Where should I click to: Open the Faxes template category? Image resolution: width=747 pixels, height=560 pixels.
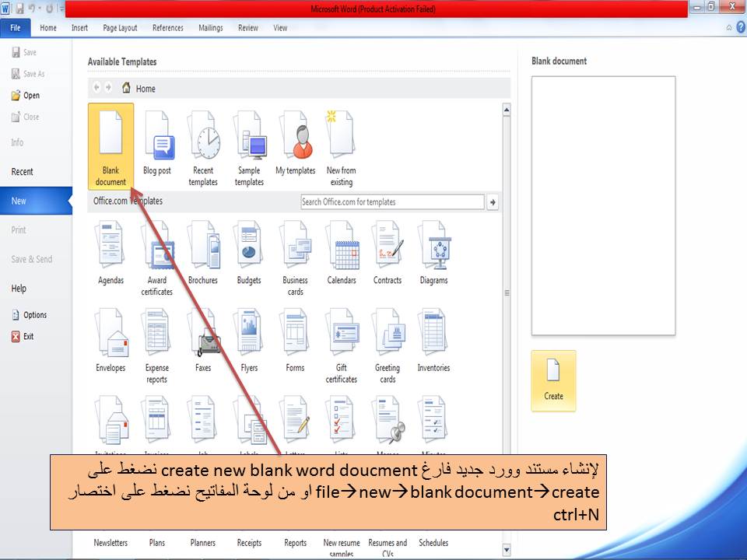[x=203, y=340]
